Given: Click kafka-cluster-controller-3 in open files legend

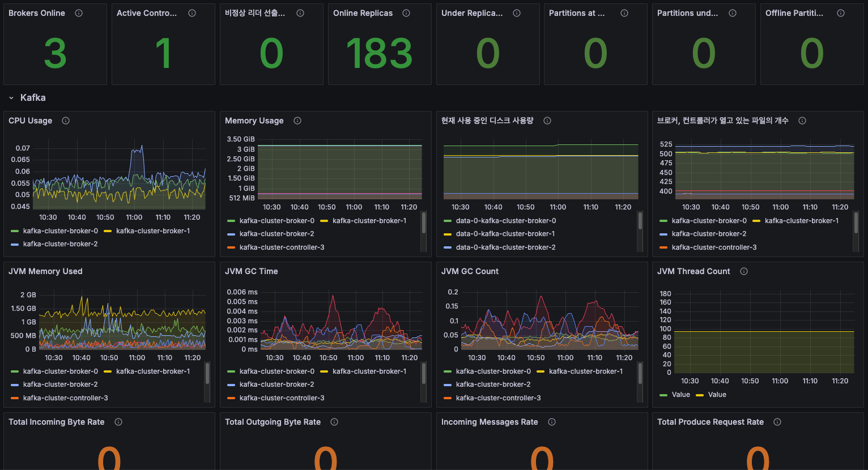Looking at the screenshot, I should 714,247.
